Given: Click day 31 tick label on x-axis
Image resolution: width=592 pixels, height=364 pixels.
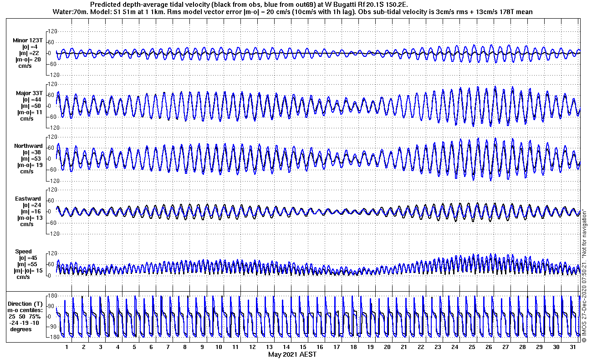Looking at the screenshot, I should 573,347.
